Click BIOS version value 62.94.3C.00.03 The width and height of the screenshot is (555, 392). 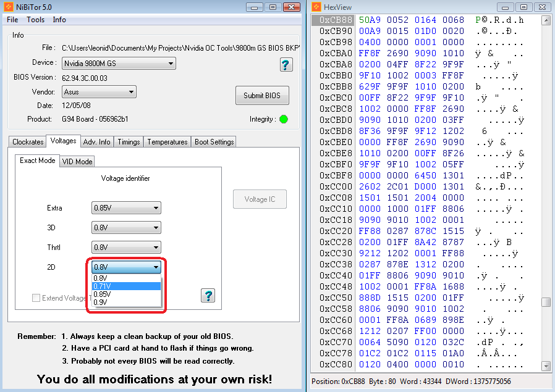(x=85, y=78)
